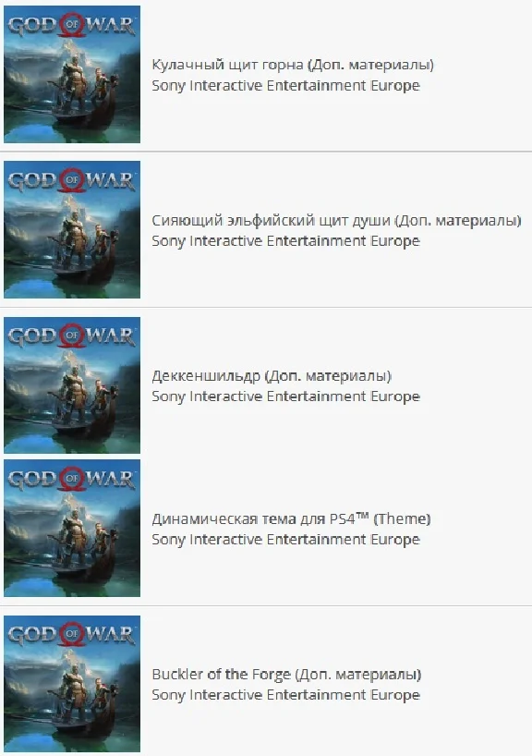This screenshot has width=532, height=756.
Task: Open Buckler of the Forge (Доп. материалы)
Action: pos(286,675)
